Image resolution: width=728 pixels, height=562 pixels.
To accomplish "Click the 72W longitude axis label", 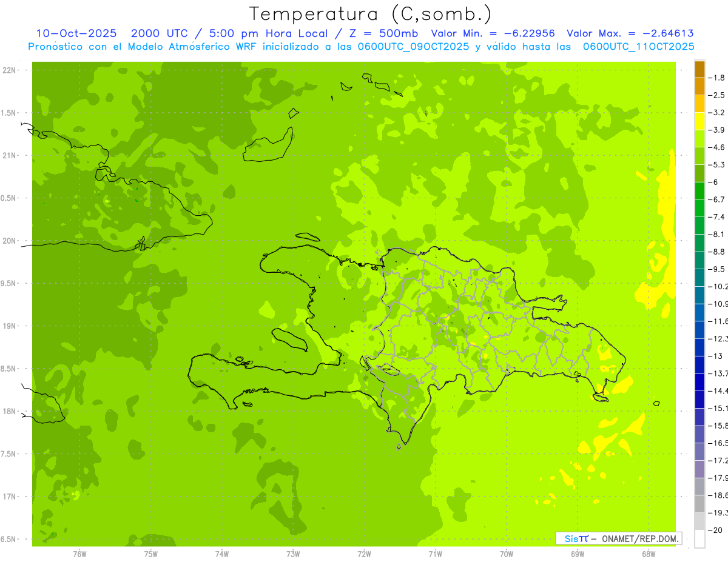I will click(364, 554).
